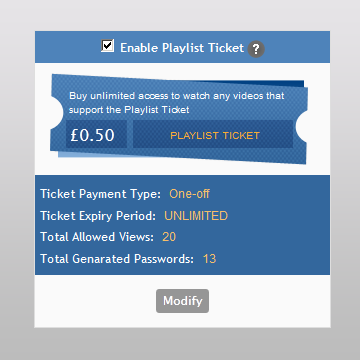This screenshot has width=360, height=360.
Task: Select the £0.50 price box
Action: point(96,134)
